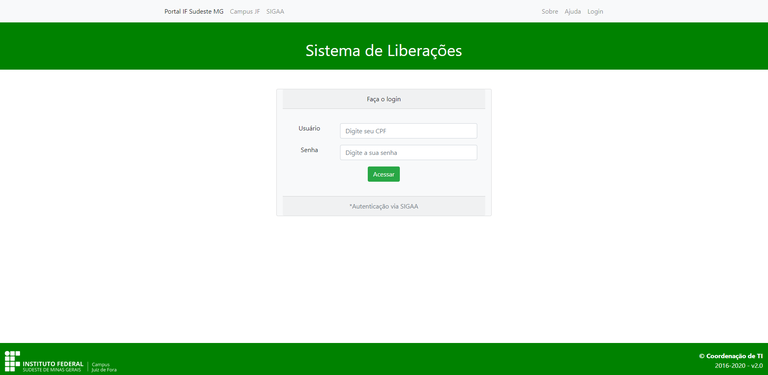Select Login in the top navigation

pos(595,11)
